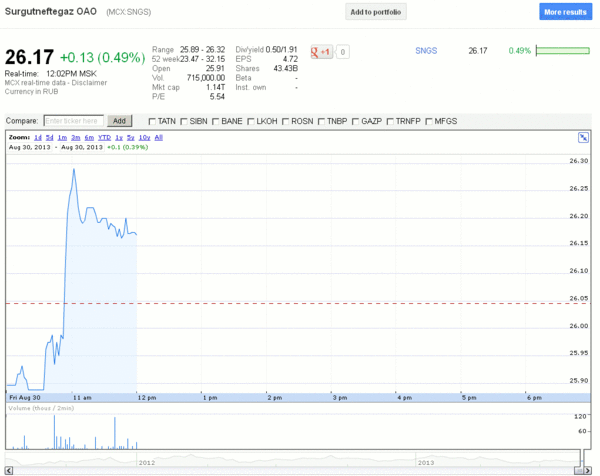Click the 2012 marker on history timeline
600x476 pixels.
click(x=147, y=463)
